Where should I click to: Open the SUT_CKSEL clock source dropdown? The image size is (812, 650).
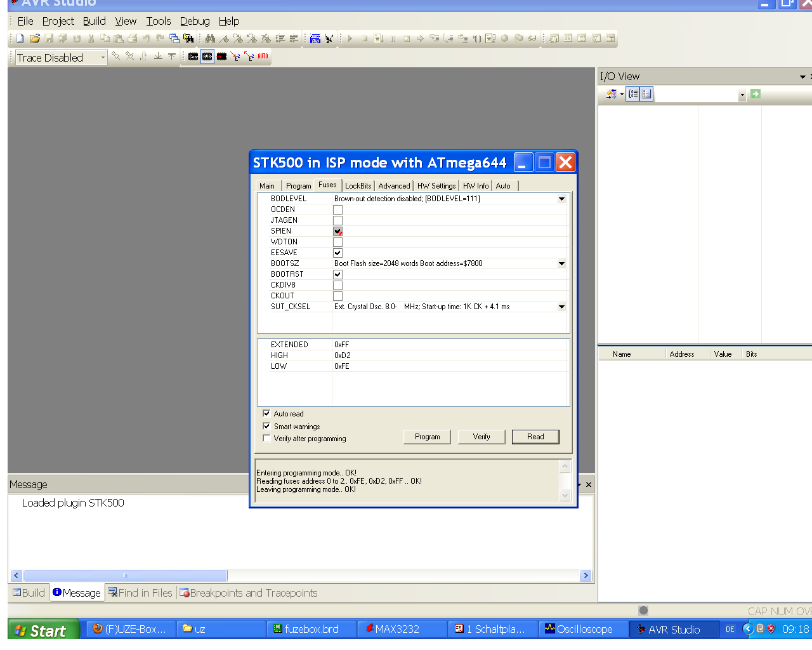point(561,307)
